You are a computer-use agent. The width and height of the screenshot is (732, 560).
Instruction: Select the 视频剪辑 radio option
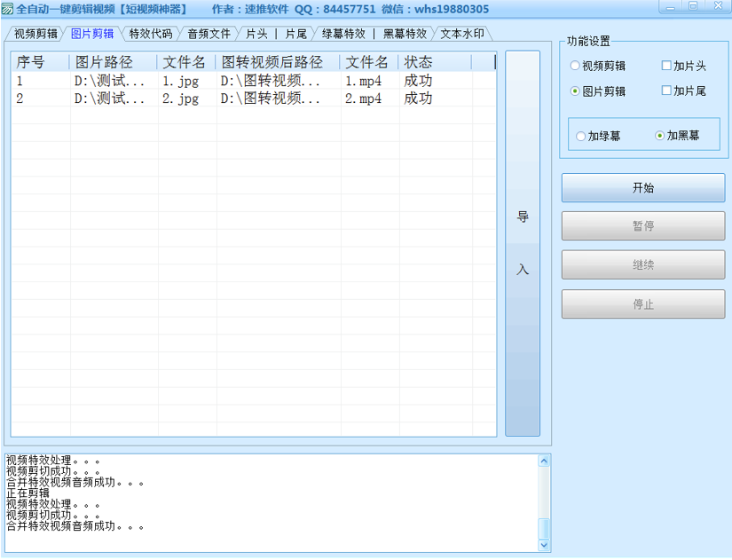(x=575, y=66)
